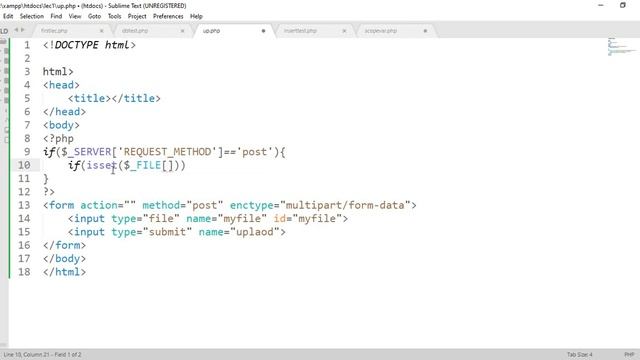Screen dimensions: 640x360
Task: Click the Line 10, Column 21 status text
Action: pyautogui.click(x=42, y=354)
